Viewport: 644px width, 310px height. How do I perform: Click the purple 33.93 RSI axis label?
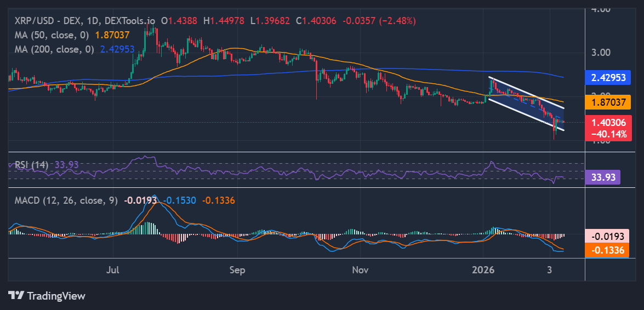coord(603,177)
